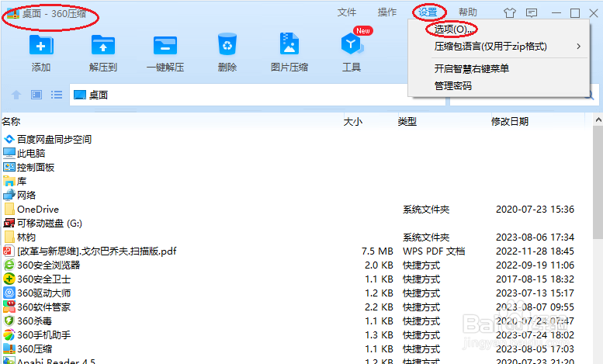Click the 2.0 KB size of 360安全浏览器

click(379, 265)
